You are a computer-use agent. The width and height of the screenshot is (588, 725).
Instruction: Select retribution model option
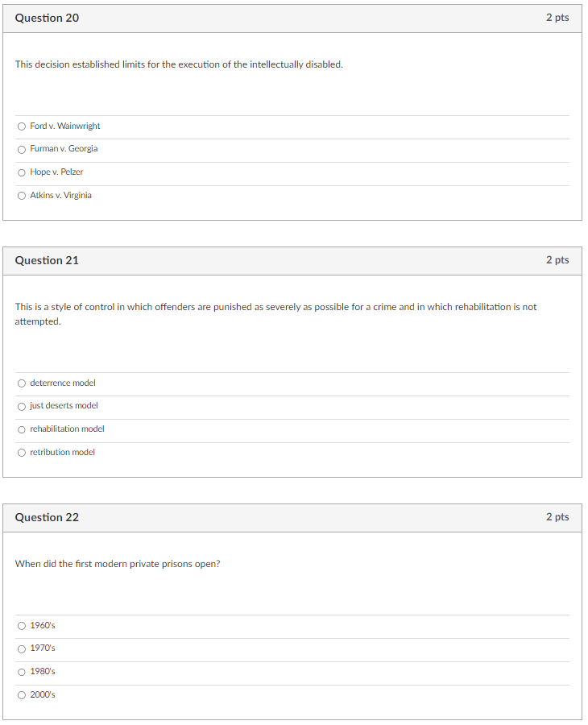pos(21,452)
